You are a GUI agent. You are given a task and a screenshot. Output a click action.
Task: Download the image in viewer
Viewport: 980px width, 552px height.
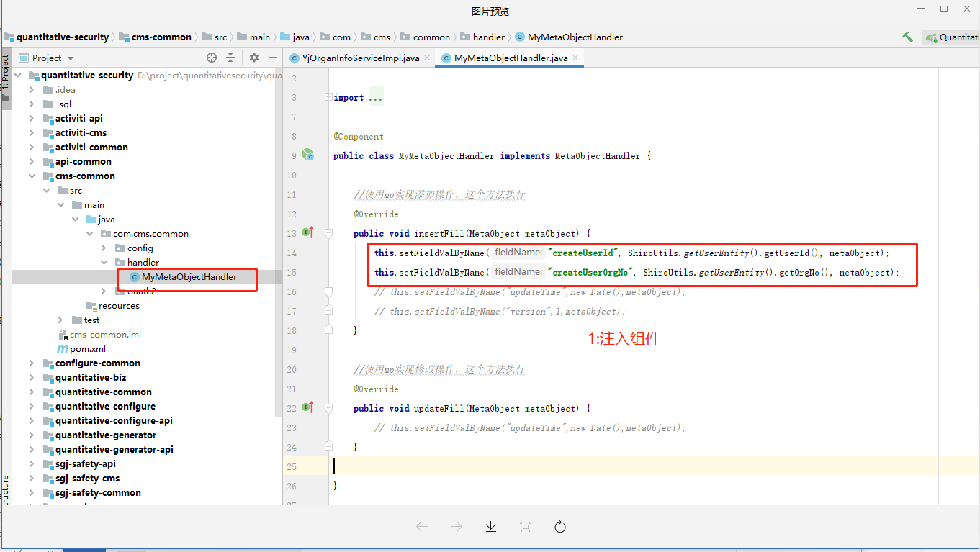pos(491,527)
